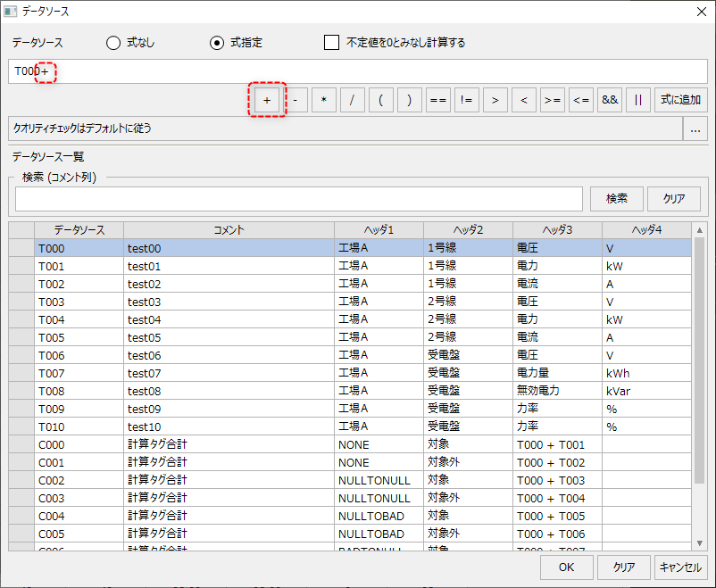Select the C002 data source row
Viewport: 716px width, 588px height.
(x=52, y=480)
